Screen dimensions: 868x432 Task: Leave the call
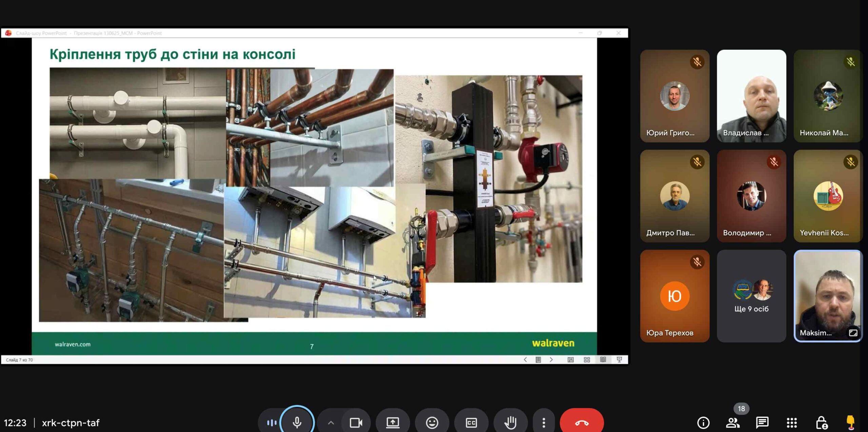(581, 423)
